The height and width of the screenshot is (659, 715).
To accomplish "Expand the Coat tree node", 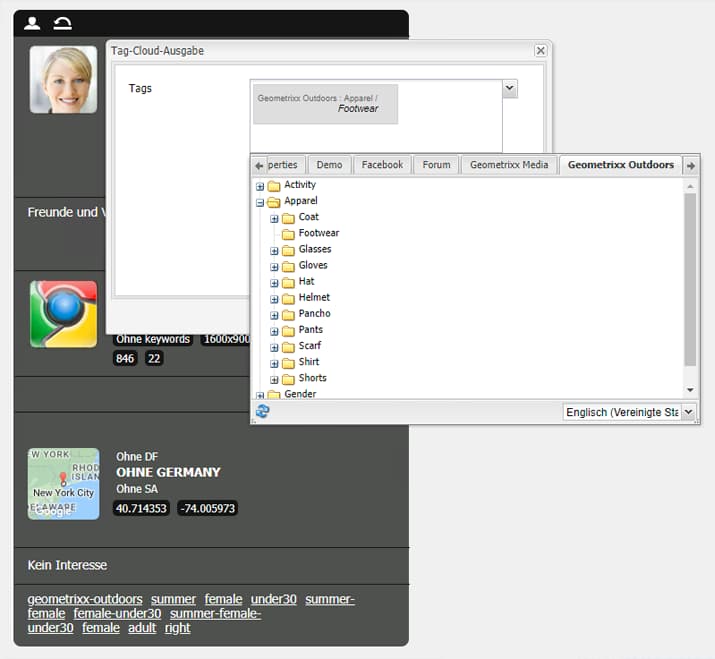I will click(x=274, y=218).
